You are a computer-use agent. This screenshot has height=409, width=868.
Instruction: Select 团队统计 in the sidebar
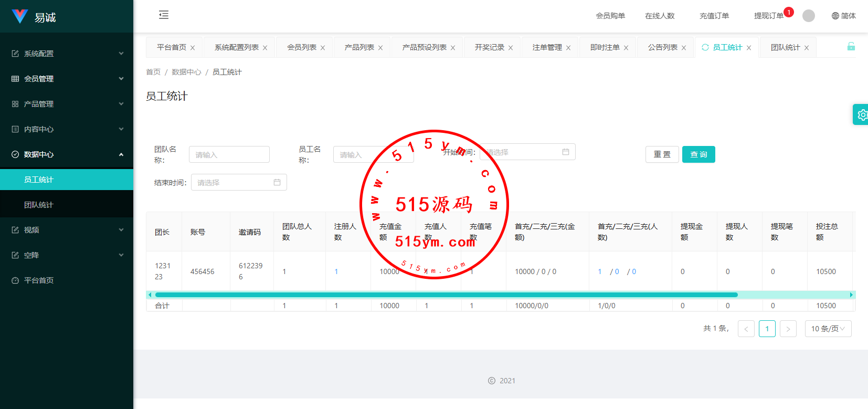pyautogui.click(x=39, y=205)
